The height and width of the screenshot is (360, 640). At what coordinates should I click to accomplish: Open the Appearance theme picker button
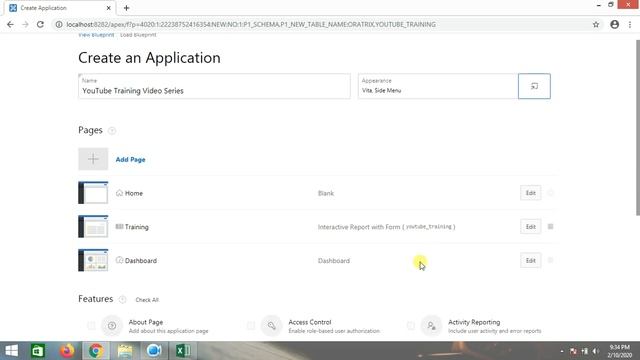pos(534,86)
